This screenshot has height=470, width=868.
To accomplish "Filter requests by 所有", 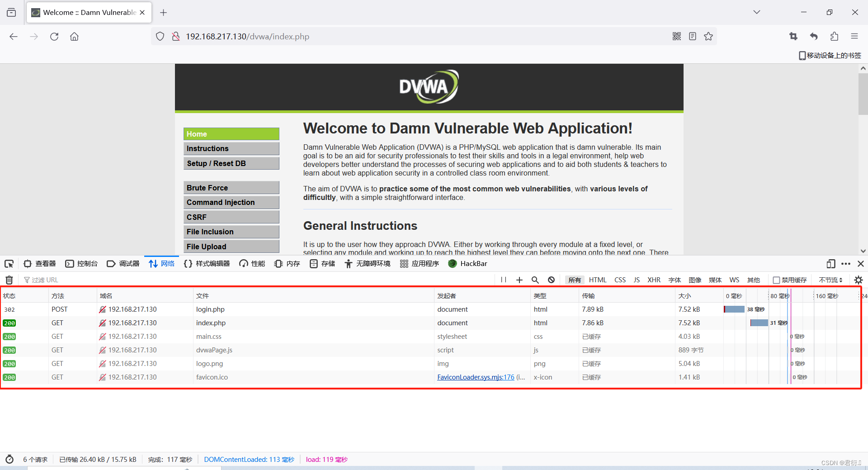I will click(575, 280).
